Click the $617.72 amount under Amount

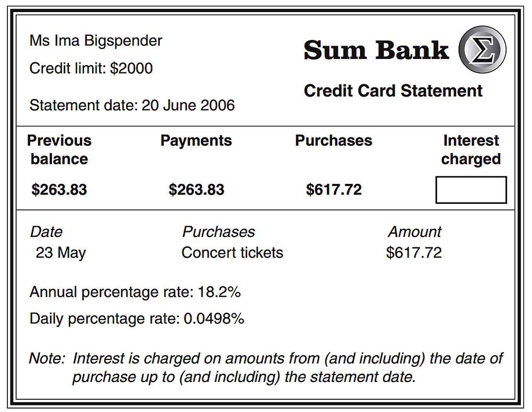414,253
